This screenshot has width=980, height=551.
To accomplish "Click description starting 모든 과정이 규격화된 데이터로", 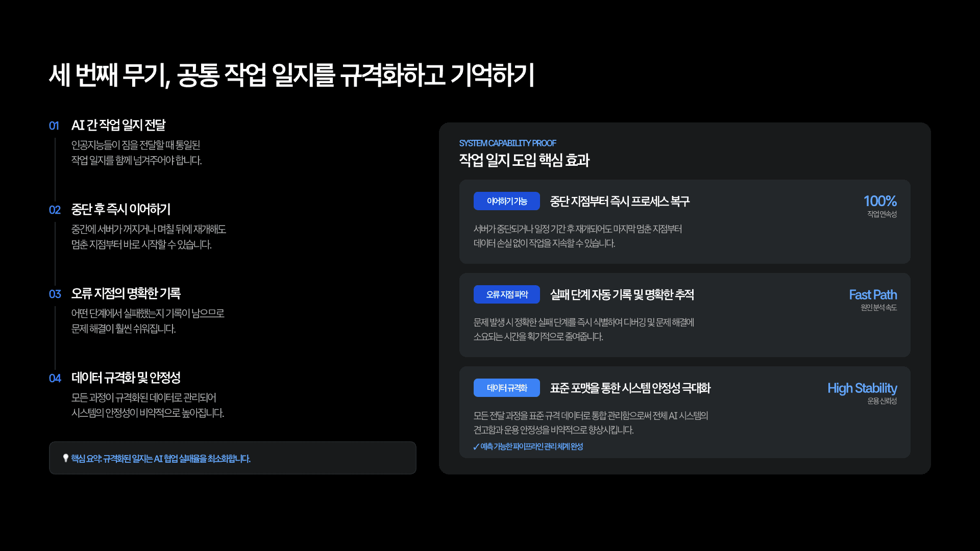I will [148, 405].
